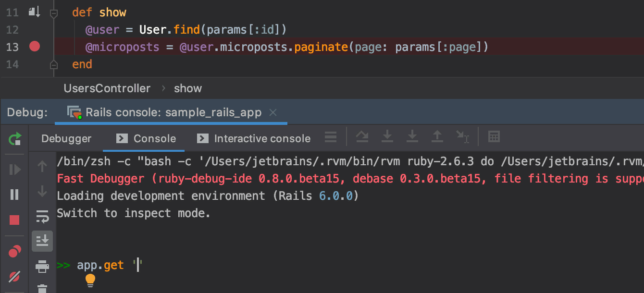This screenshot has height=293, width=644.
Task: Select the Step Into action
Action: point(387,138)
